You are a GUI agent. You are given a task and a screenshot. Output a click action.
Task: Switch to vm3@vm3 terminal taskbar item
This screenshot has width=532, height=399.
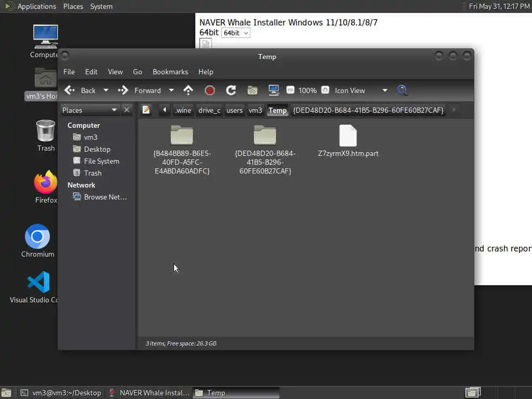coord(61,393)
